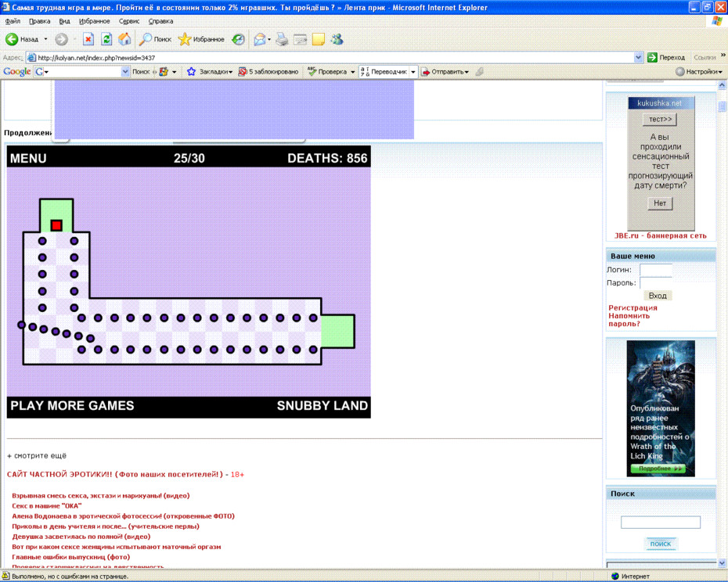Open the Переводчик translator tool
Viewport: 728px width, 582px height.
click(x=384, y=71)
